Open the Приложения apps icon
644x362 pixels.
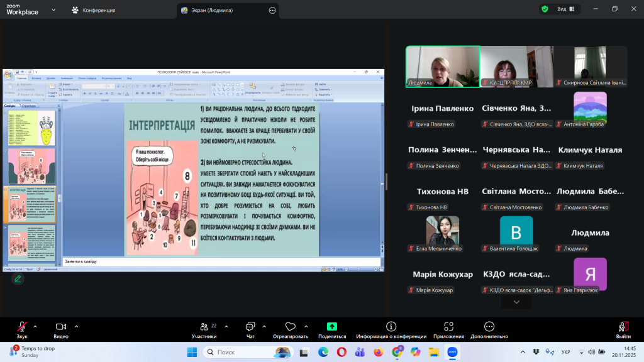[448, 327]
